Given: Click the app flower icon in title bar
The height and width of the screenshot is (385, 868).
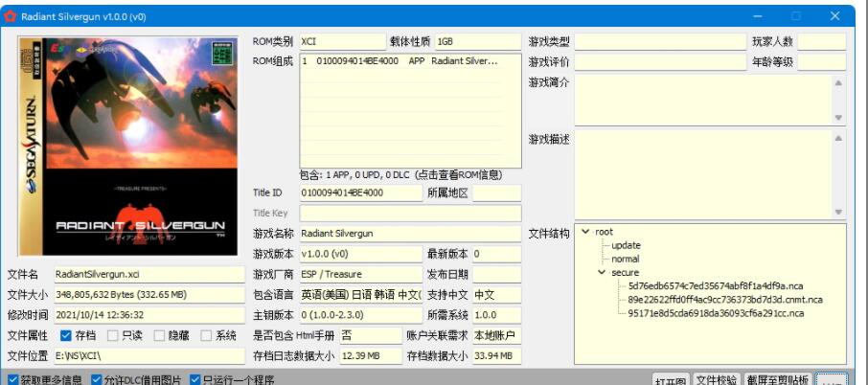Looking at the screenshot, I should (x=10, y=16).
